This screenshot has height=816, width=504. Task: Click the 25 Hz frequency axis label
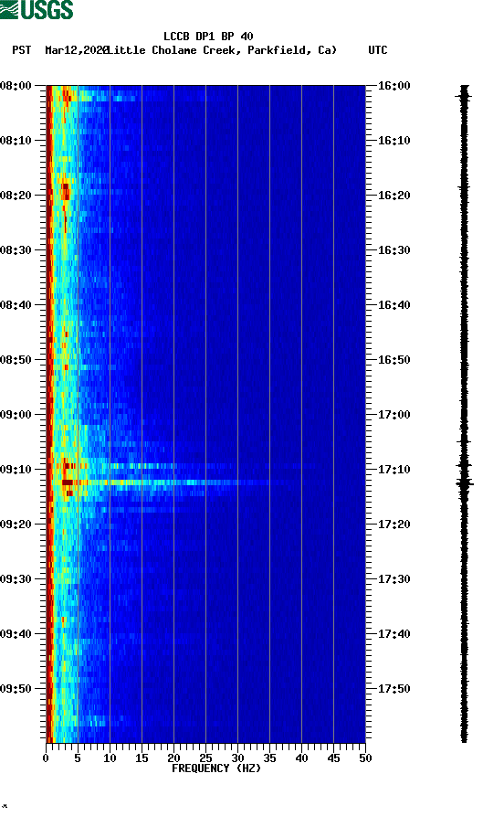click(x=205, y=758)
